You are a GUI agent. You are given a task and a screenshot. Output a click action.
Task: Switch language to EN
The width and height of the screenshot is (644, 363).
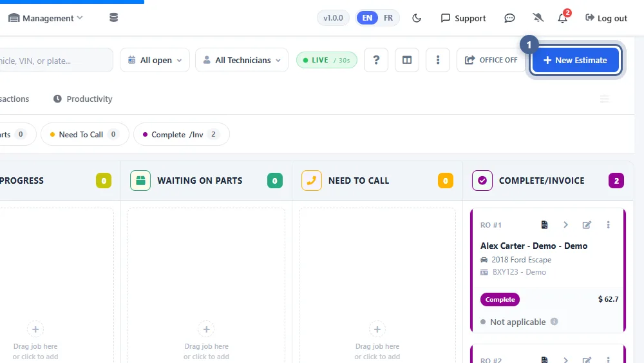point(367,18)
